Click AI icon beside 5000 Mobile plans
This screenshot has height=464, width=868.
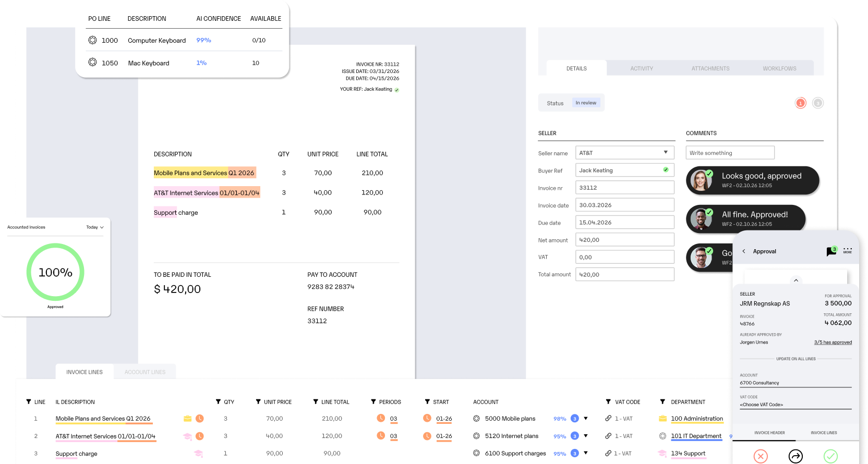(x=476, y=419)
